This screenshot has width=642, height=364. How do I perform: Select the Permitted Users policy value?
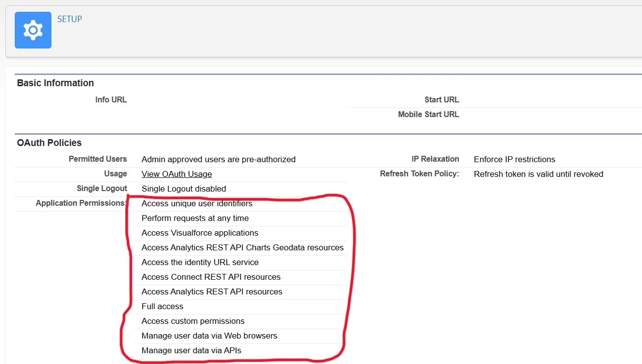219,159
